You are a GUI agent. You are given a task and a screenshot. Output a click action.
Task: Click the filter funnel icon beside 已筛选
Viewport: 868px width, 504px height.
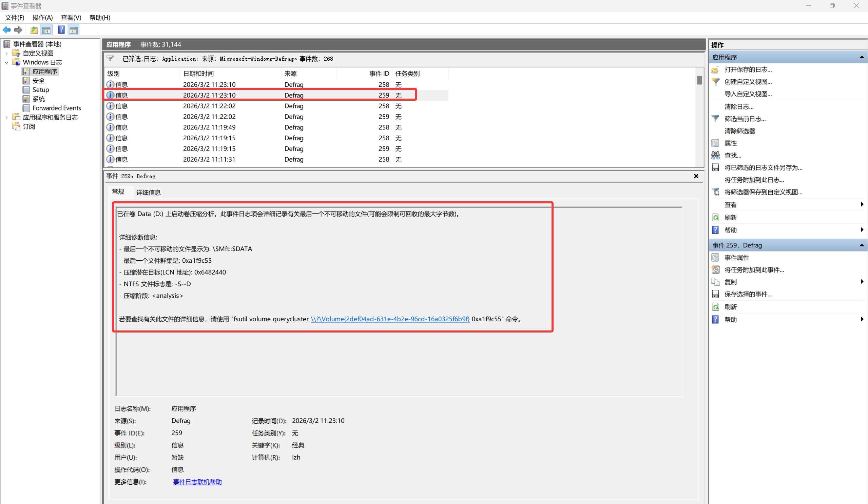click(110, 59)
